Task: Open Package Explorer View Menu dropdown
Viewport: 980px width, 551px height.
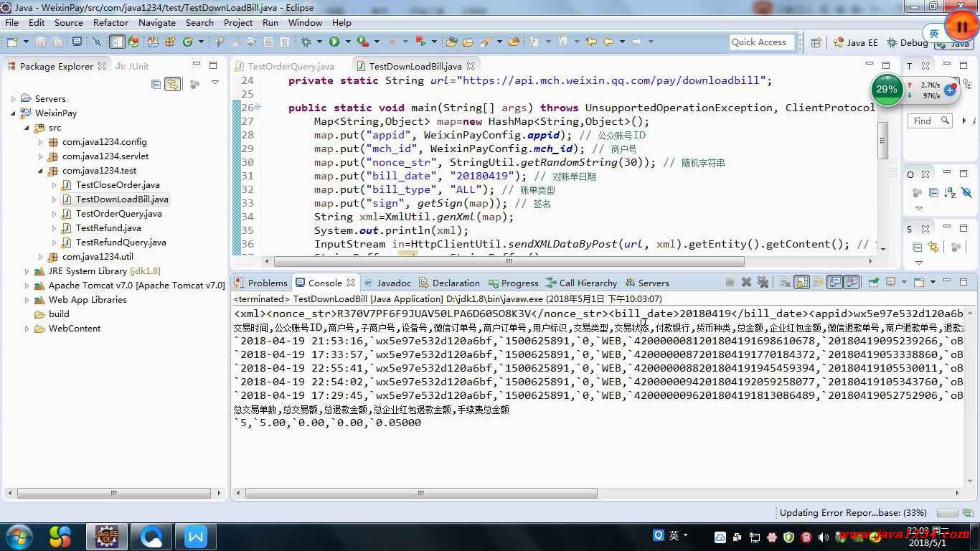Action: pos(215,83)
